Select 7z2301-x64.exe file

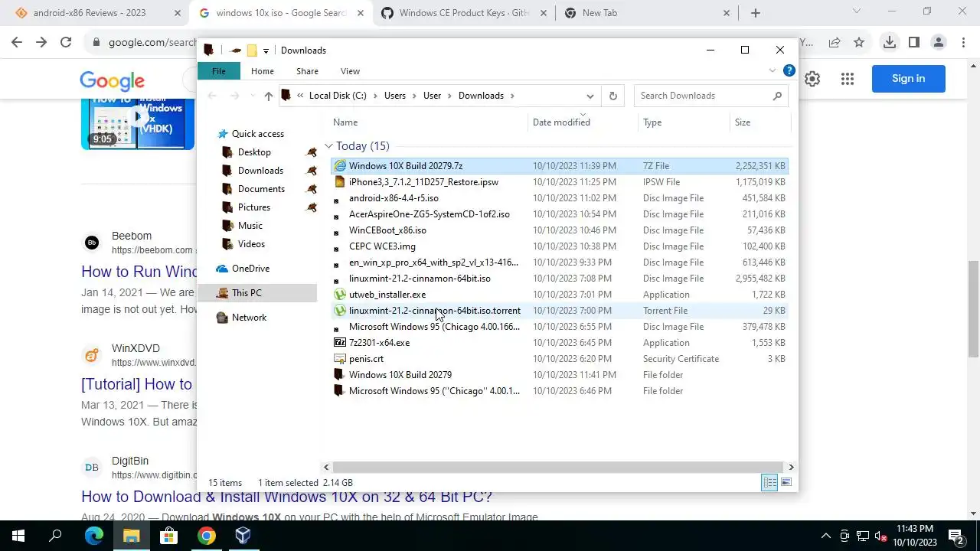[x=560, y=343]
